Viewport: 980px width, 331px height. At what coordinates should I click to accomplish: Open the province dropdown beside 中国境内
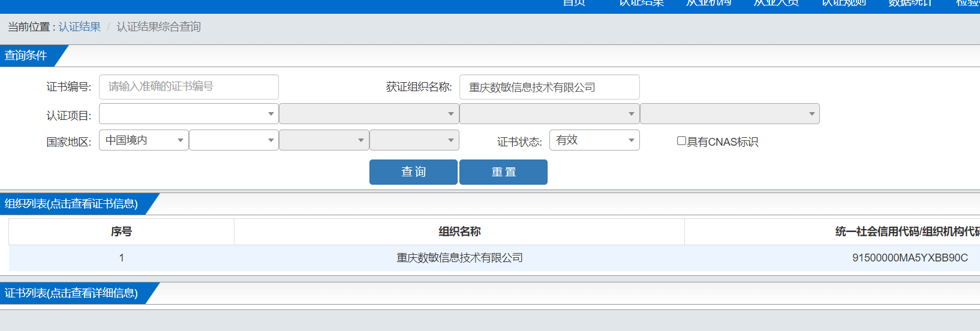[234, 140]
